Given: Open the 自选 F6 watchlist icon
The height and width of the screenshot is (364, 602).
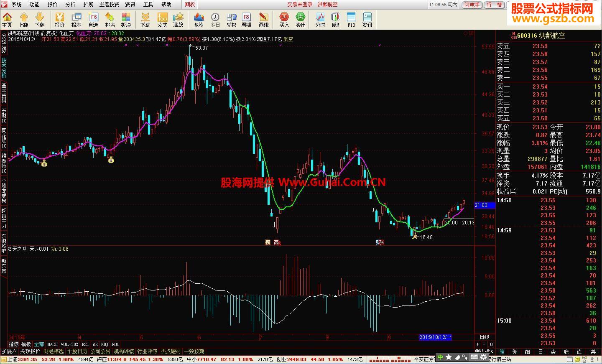Looking at the screenshot, I should pos(93,19).
